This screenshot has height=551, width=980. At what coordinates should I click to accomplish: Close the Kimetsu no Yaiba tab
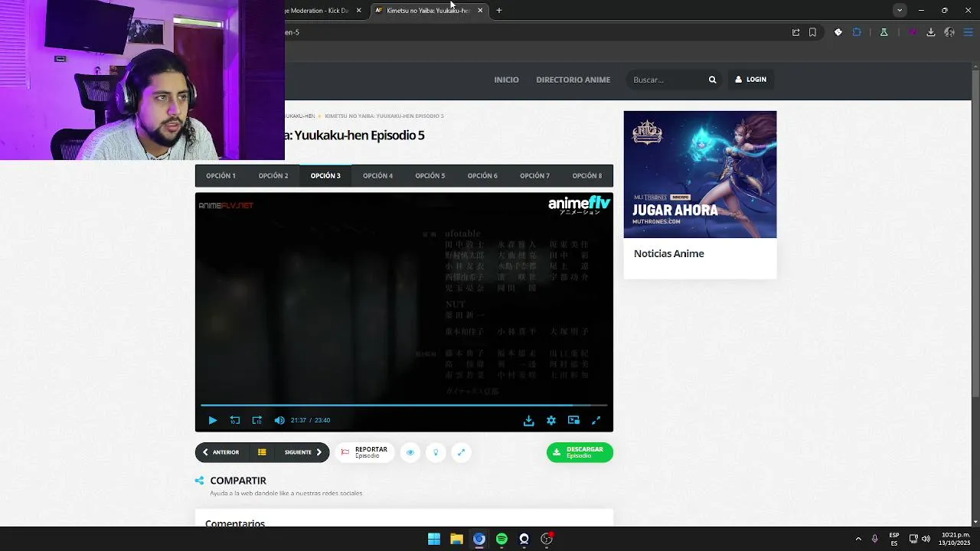click(x=480, y=11)
